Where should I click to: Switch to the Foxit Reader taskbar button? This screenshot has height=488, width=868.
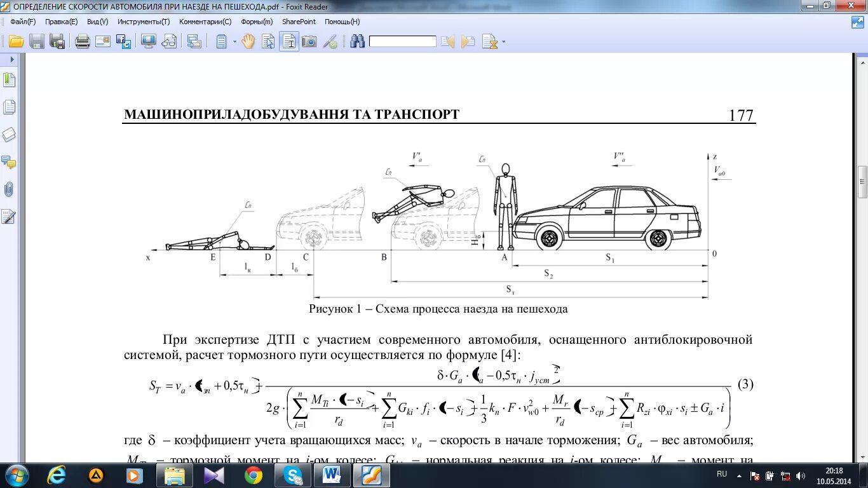click(372, 475)
